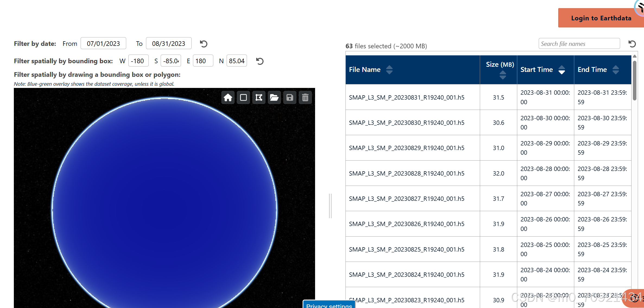Reset the bounding box filter
The width and height of the screenshot is (644, 308).
click(x=260, y=61)
